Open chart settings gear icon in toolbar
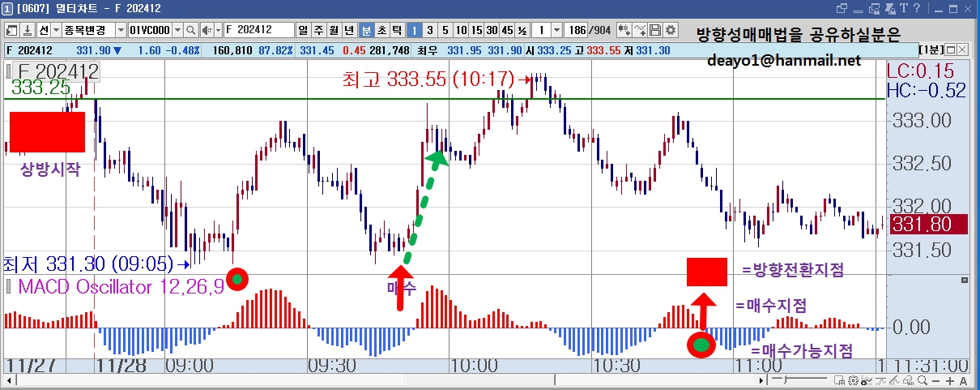 (671, 30)
